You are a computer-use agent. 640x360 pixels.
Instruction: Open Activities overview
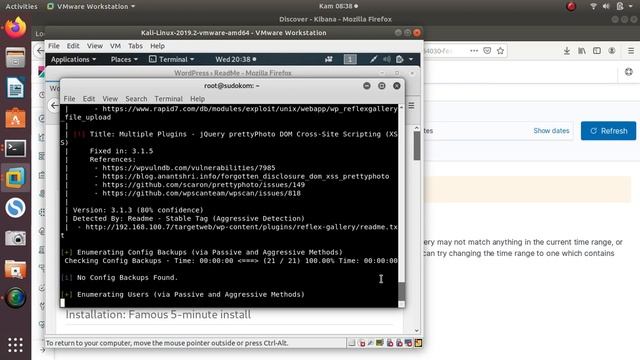pos(21,6)
